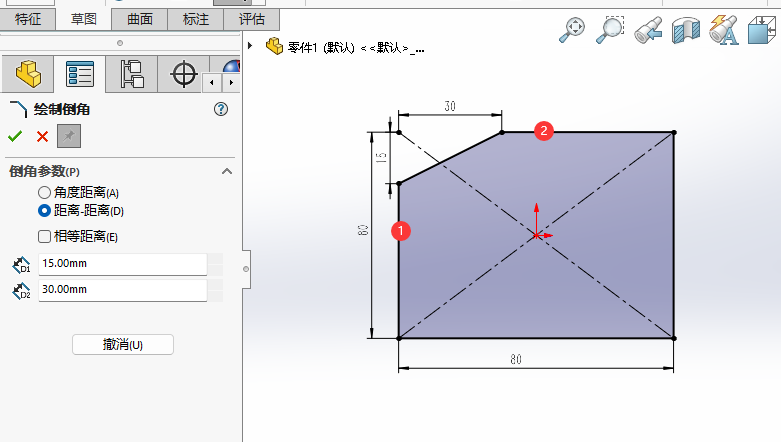Click the D2 distance icon
Screen dimensions: 781x442
pos(21,291)
